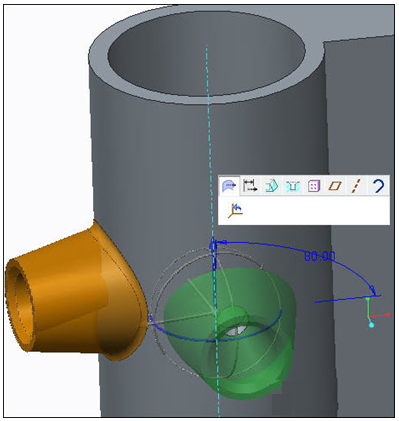Screen dimensions: 399x421
Task: Select the Move geometry tool in mini toolbar
Action: pos(230,186)
